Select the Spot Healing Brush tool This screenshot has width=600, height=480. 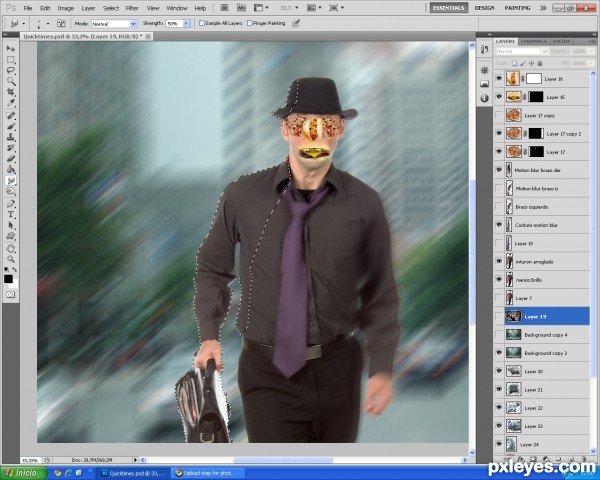coord(11,115)
